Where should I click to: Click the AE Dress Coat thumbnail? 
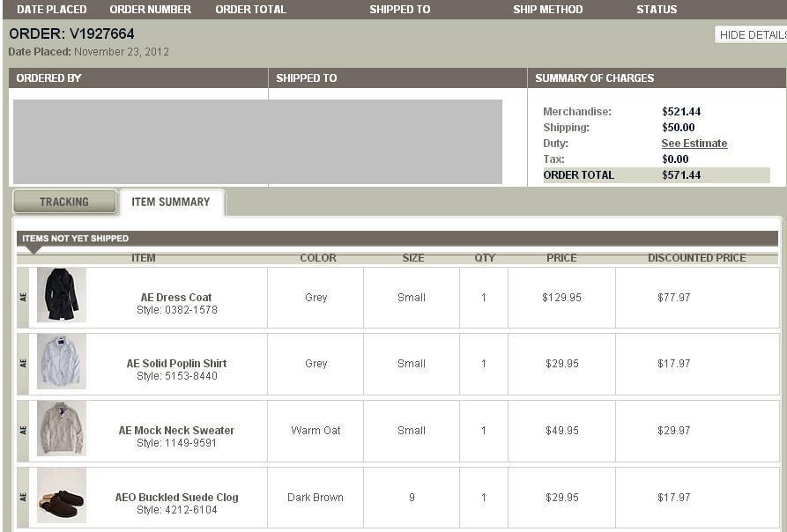pyautogui.click(x=62, y=295)
